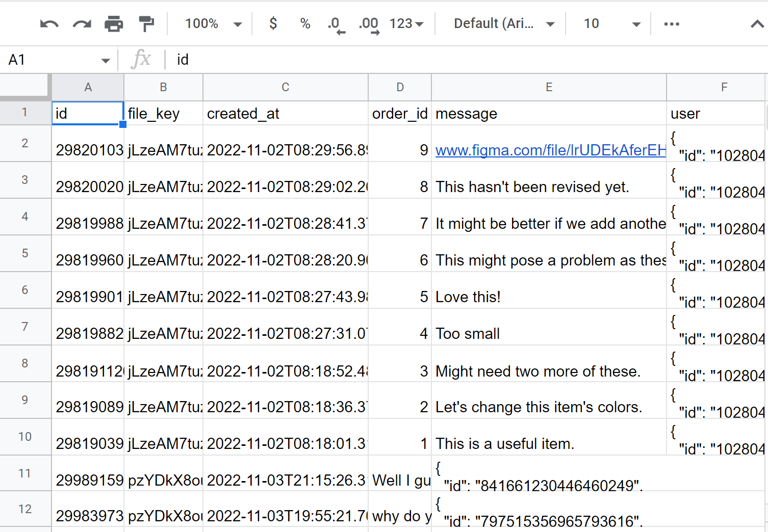The width and height of the screenshot is (768, 532).
Task: Decrease decimal places icon
Action: [x=336, y=24]
